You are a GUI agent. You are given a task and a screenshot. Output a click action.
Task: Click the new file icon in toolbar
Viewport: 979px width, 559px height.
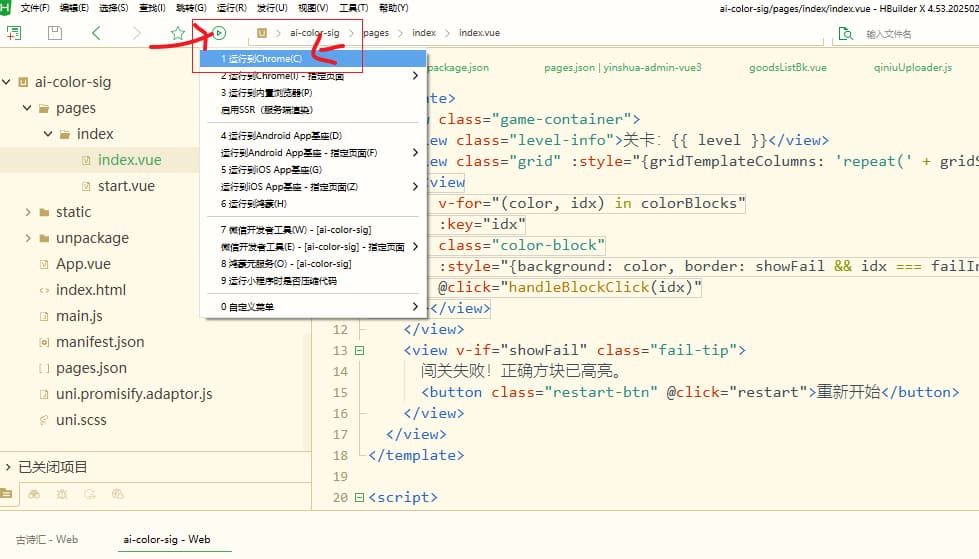point(14,33)
